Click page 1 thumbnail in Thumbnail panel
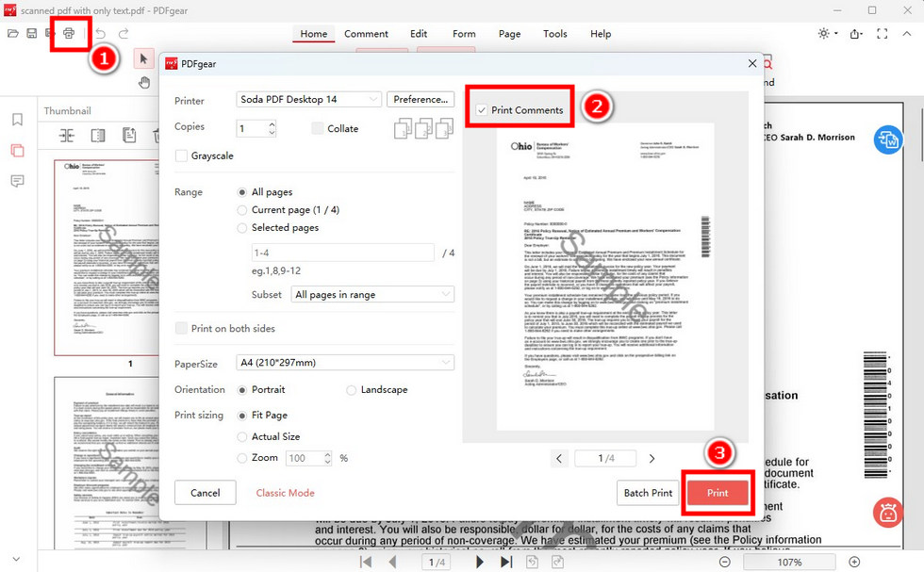 (x=107, y=257)
